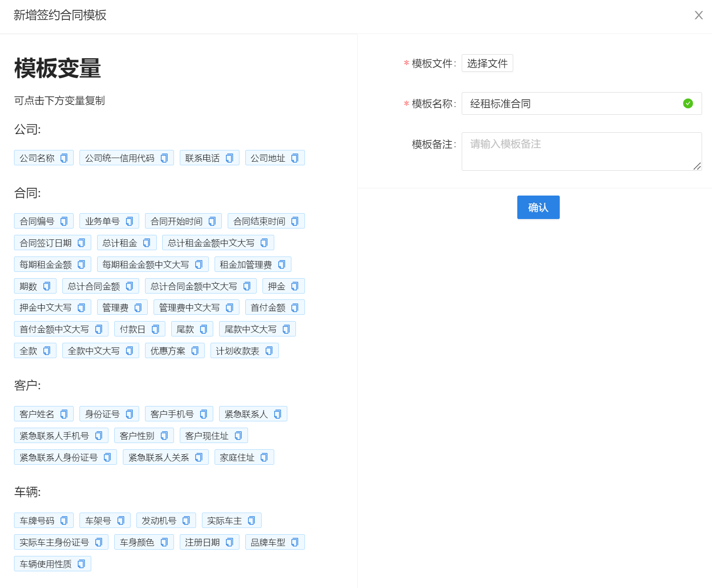
Task: Click copy icon beside 品牌车型
Action: [295, 542]
